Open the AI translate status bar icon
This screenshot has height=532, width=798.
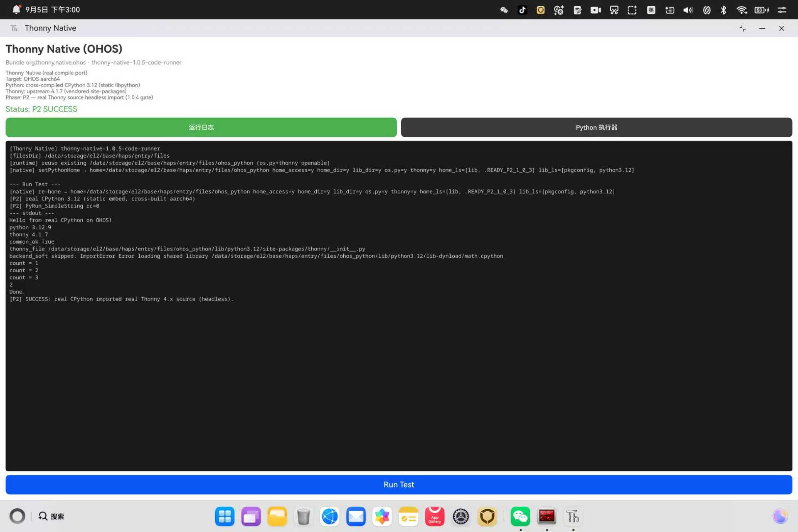click(559, 10)
